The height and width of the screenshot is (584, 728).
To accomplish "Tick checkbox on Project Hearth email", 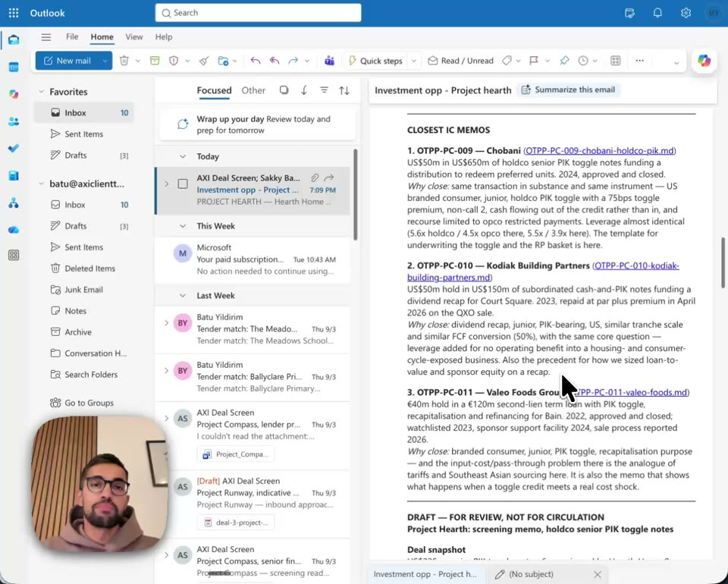I will pos(183,184).
